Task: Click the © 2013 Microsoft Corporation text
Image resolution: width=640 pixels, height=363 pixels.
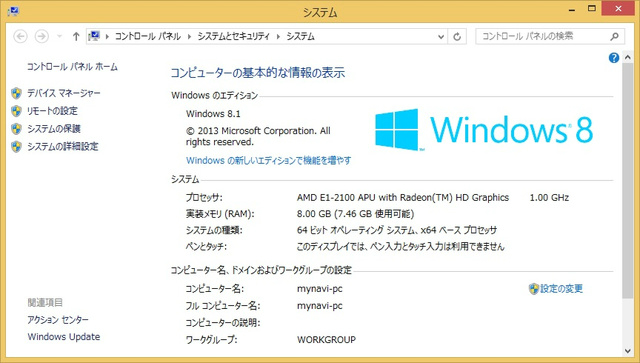Action: (x=258, y=136)
